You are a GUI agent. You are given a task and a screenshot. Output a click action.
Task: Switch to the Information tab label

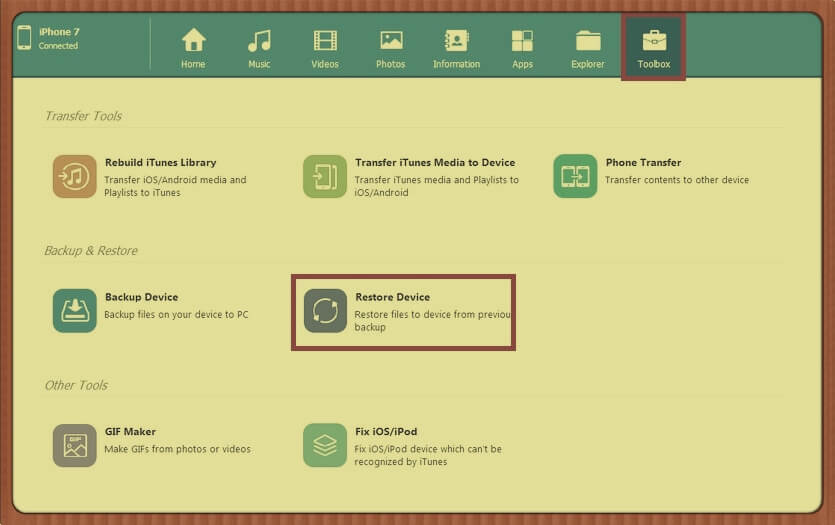(456, 64)
